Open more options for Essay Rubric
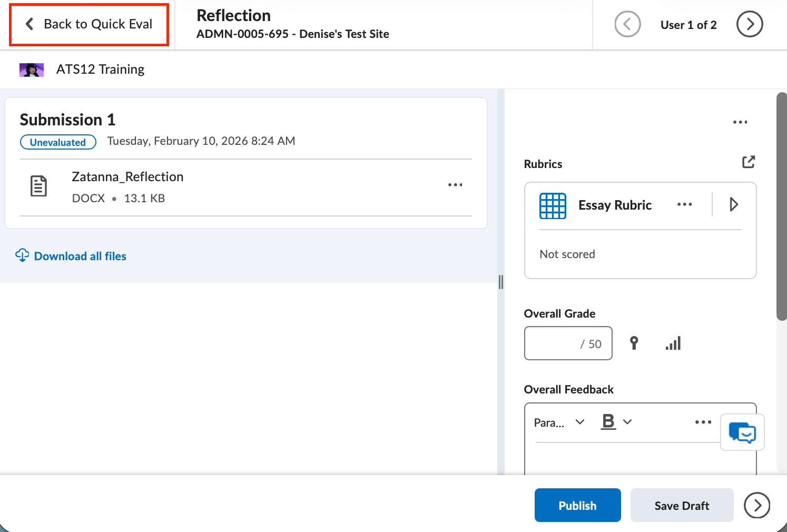The image size is (787, 532). [x=684, y=204]
